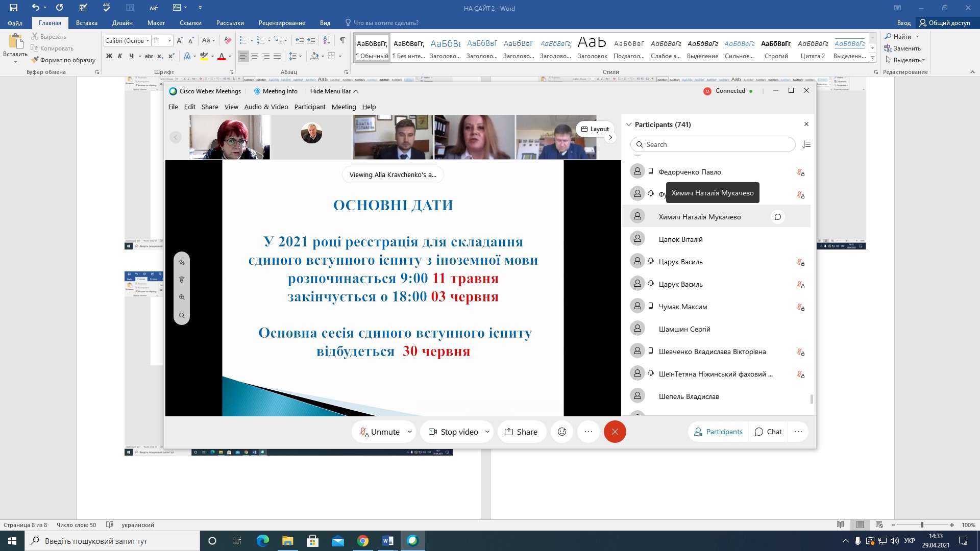Click the Layout button over video strip
The image size is (980, 551).
(595, 129)
